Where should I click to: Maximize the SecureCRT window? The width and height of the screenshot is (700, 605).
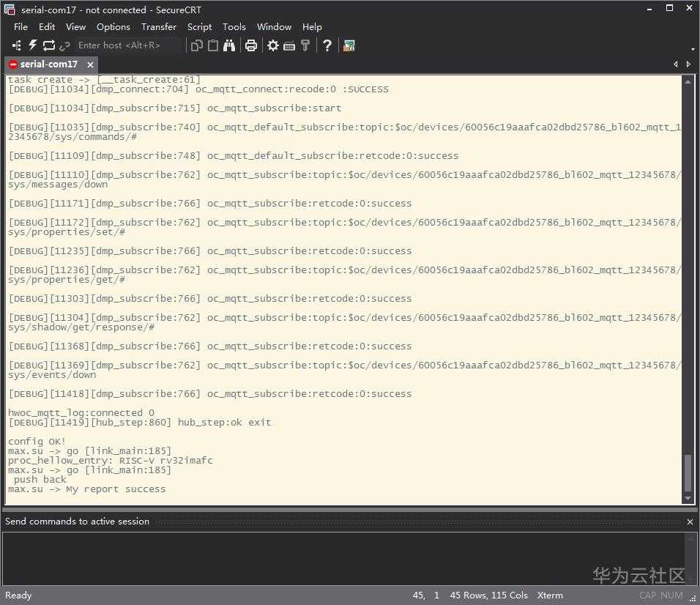pos(669,8)
